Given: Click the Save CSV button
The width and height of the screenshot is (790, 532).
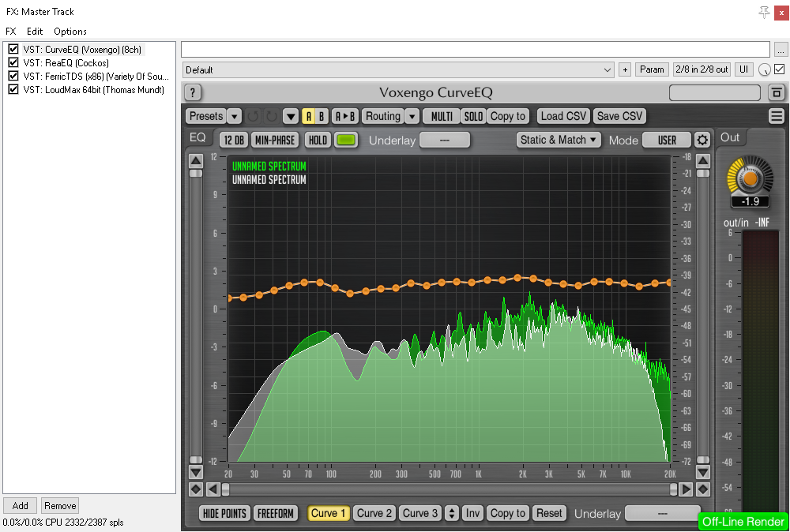Looking at the screenshot, I should point(619,116).
